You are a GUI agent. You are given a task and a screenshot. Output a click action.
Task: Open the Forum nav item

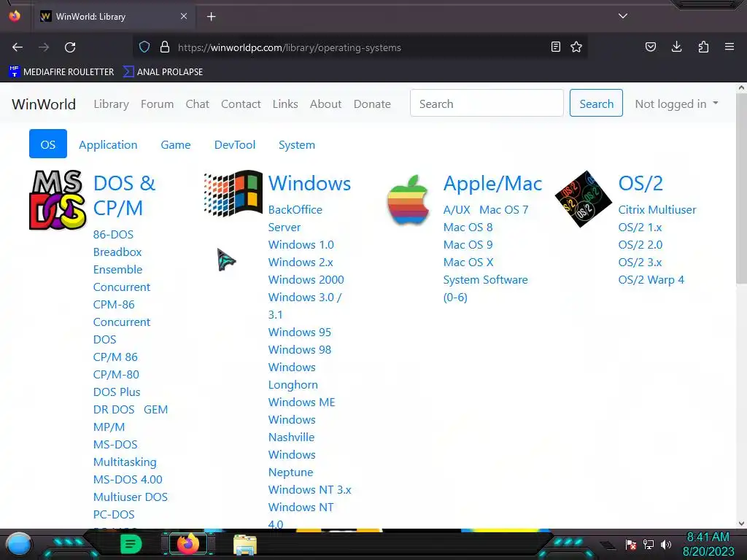point(158,104)
